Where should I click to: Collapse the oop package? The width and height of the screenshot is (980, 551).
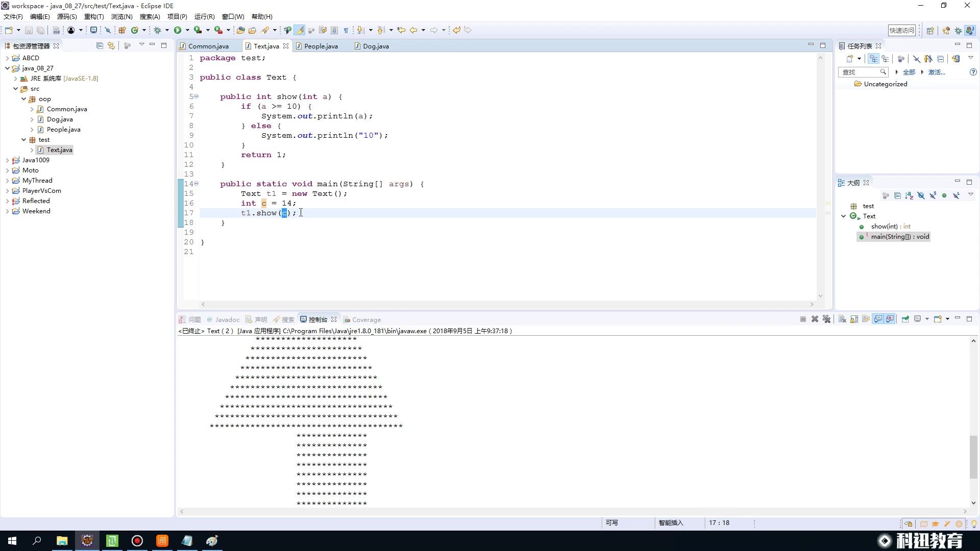click(x=23, y=99)
